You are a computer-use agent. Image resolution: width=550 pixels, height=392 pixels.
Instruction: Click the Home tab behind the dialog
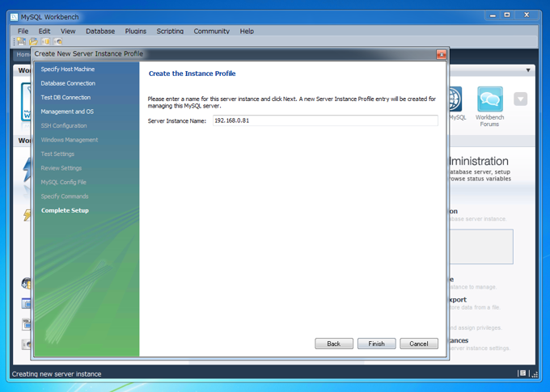pos(22,54)
